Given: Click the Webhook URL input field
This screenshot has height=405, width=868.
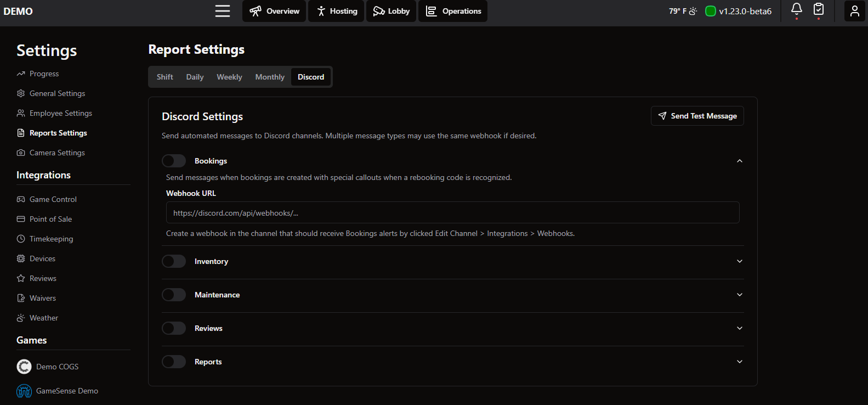Looking at the screenshot, I should coord(452,213).
